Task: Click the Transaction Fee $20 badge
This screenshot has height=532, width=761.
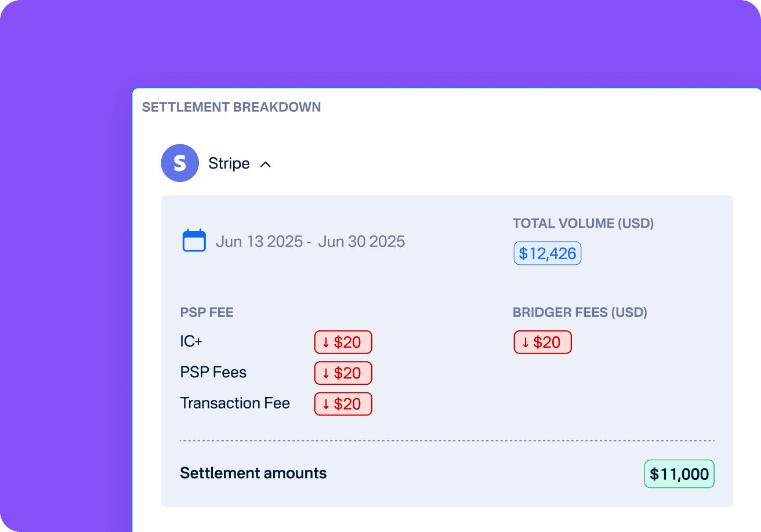Action: point(343,403)
